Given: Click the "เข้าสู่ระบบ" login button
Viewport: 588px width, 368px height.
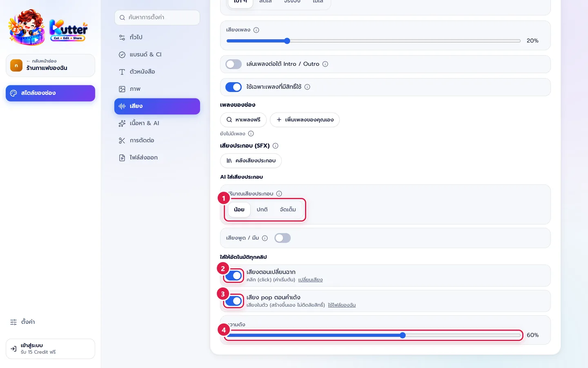Looking at the screenshot, I should [50, 349].
